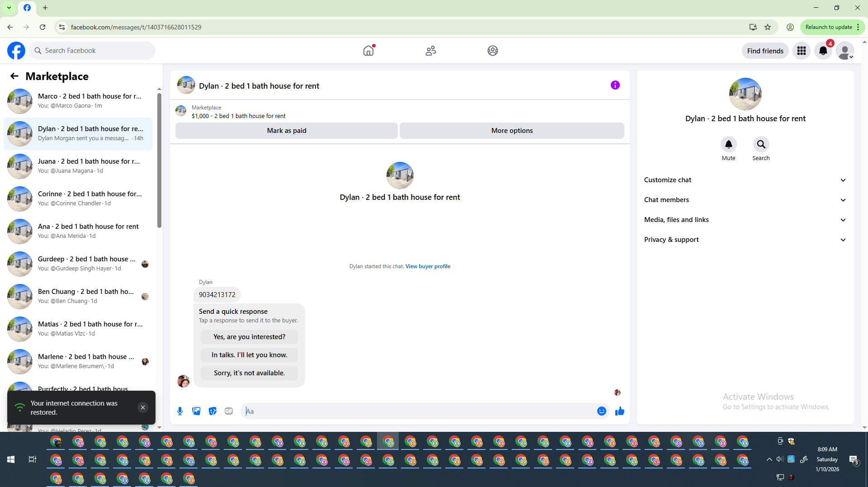868x487 pixels.
Task: Click the volume icon in system tray
Action: point(779,459)
